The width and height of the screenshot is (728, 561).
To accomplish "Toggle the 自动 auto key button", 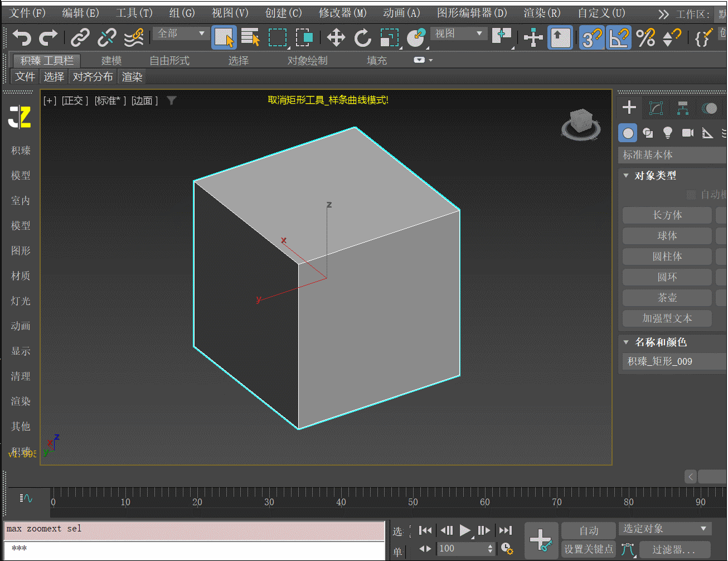I will coord(589,530).
